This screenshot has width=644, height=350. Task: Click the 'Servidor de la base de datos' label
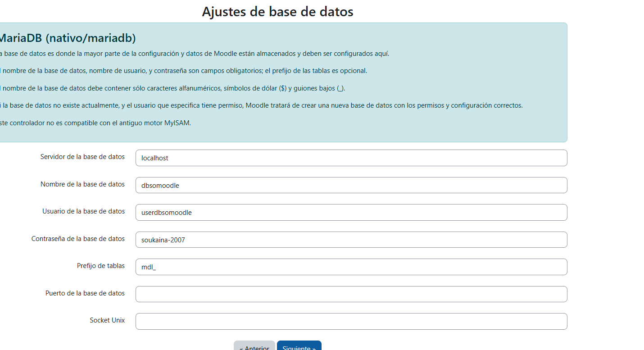click(x=82, y=157)
